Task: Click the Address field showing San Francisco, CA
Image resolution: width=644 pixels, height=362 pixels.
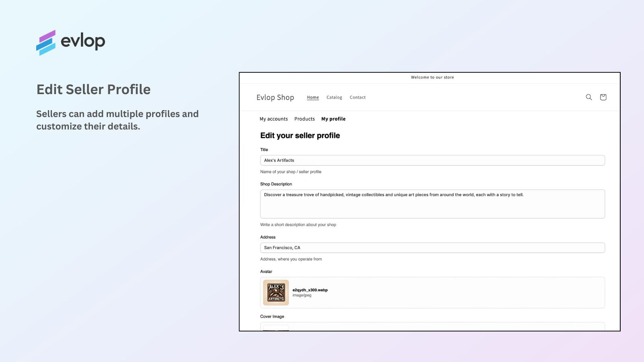Action: tap(432, 247)
